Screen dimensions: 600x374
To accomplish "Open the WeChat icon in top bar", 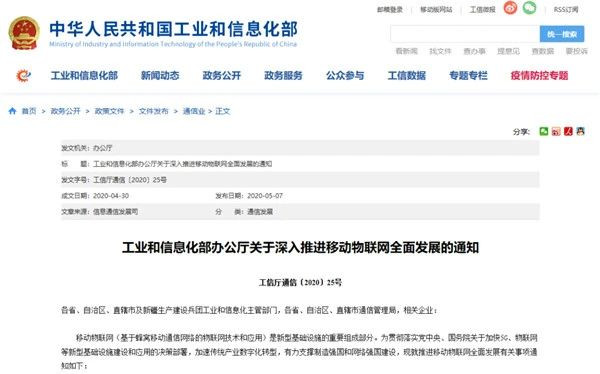I will tap(530, 8).
